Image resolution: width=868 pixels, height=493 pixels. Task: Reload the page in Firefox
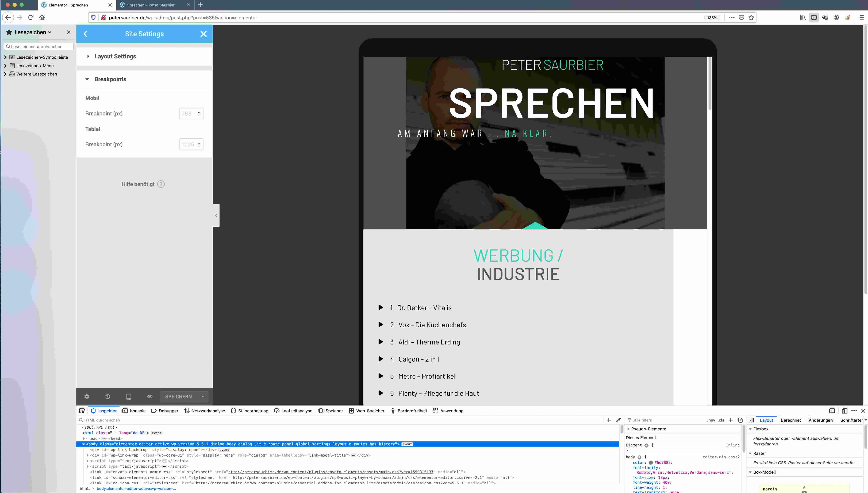pos(31,17)
